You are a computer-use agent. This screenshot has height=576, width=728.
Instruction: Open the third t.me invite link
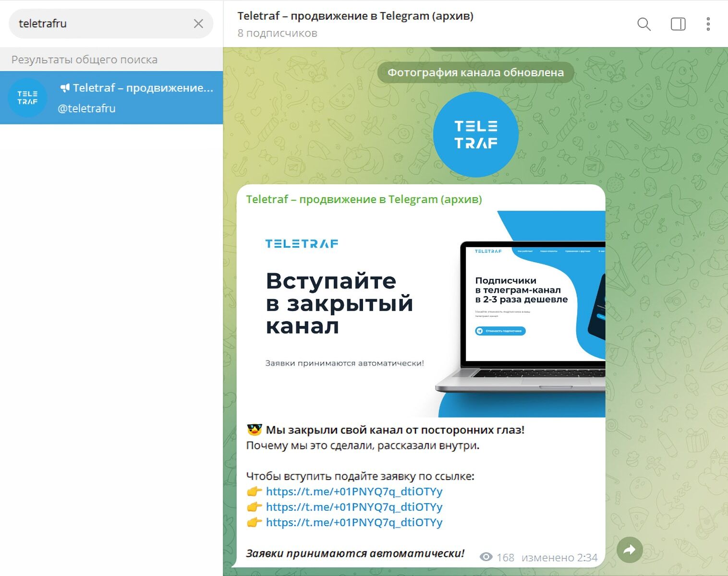coord(354,522)
